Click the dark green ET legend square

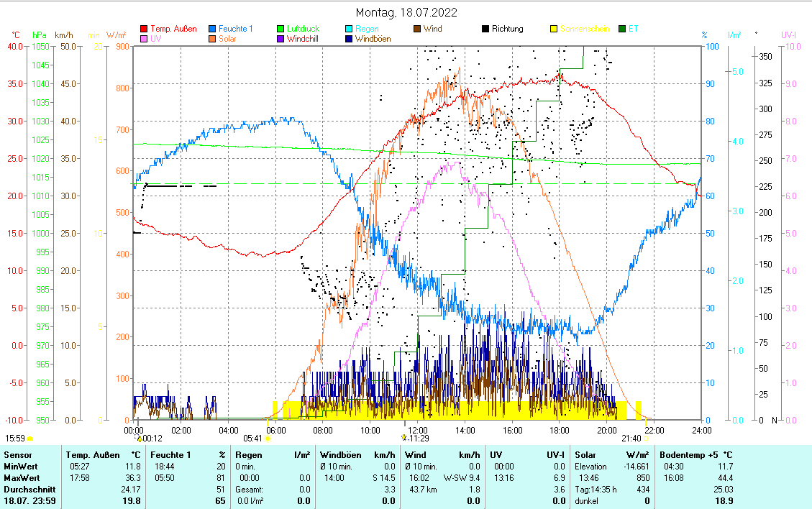point(622,29)
